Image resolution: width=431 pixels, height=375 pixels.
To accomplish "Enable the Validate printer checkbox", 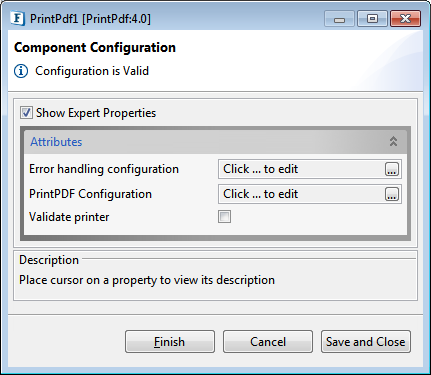I will point(224,217).
